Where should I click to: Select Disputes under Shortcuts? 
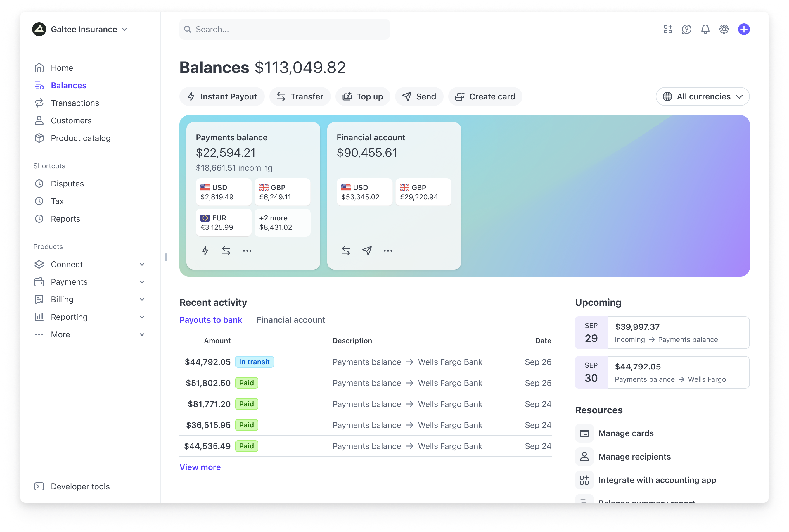[x=67, y=184]
